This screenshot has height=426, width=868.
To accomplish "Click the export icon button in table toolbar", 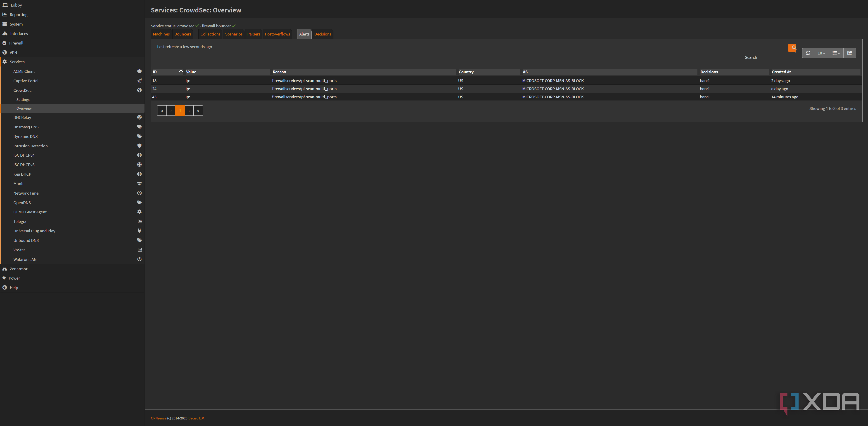I will coord(849,53).
